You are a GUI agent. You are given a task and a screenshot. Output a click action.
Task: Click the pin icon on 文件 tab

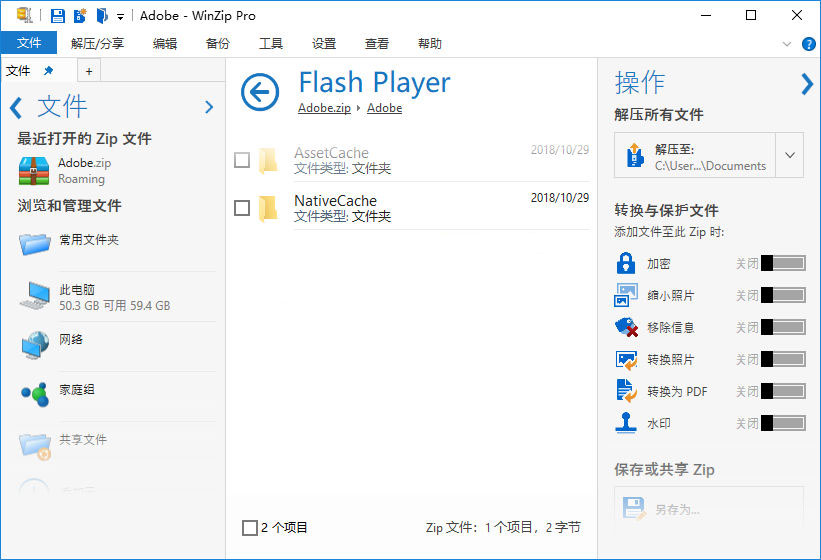point(48,70)
